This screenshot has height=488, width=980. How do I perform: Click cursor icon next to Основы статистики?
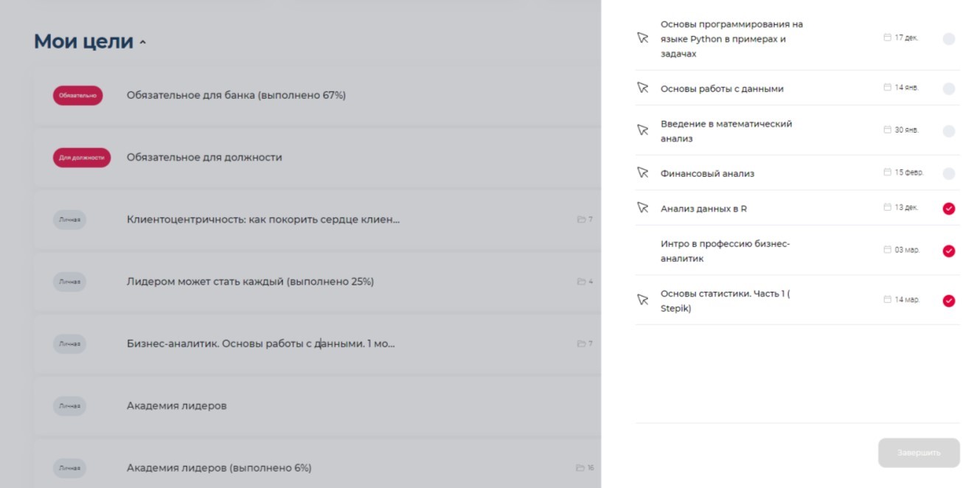(642, 300)
